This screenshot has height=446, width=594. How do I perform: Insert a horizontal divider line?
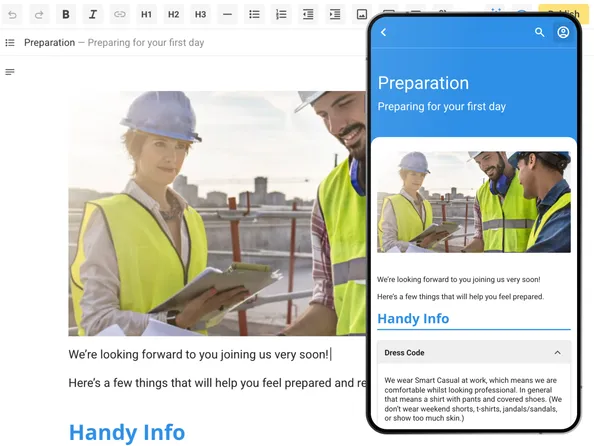tap(227, 15)
